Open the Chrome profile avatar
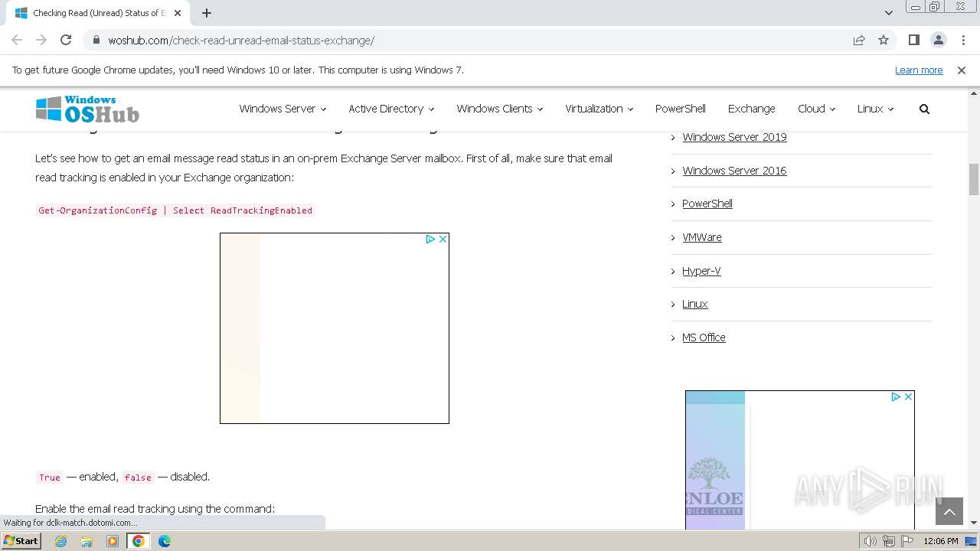The height and width of the screenshot is (551, 980). tap(938, 40)
